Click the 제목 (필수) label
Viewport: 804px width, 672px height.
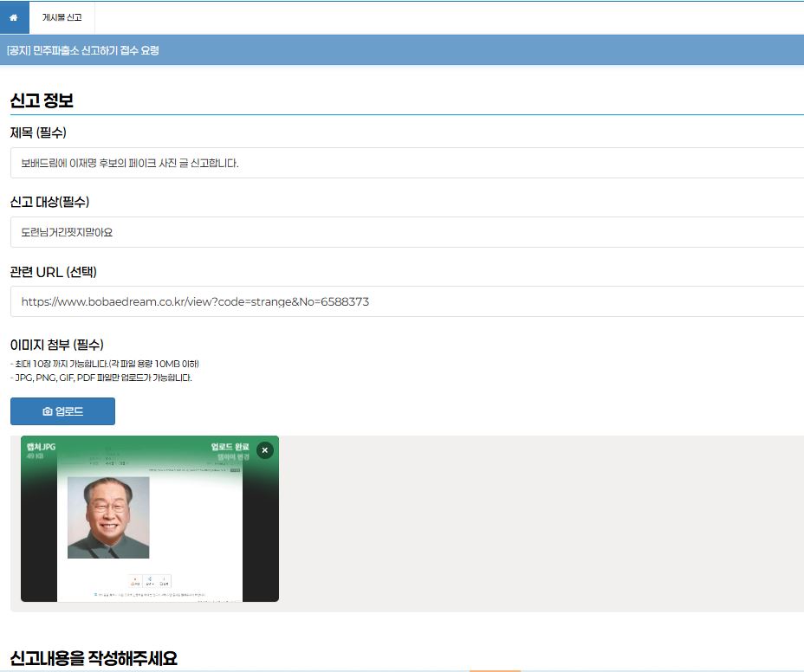[38, 132]
